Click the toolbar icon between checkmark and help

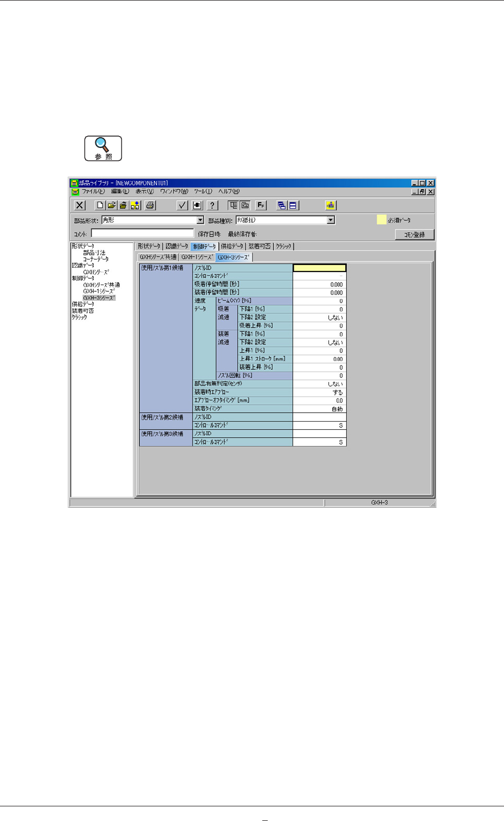point(197,205)
